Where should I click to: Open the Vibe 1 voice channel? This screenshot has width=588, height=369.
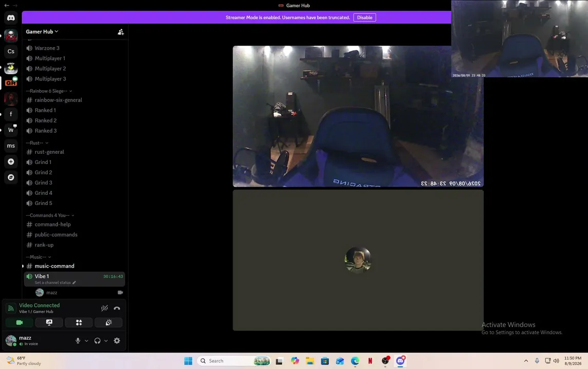click(x=74, y=279)
